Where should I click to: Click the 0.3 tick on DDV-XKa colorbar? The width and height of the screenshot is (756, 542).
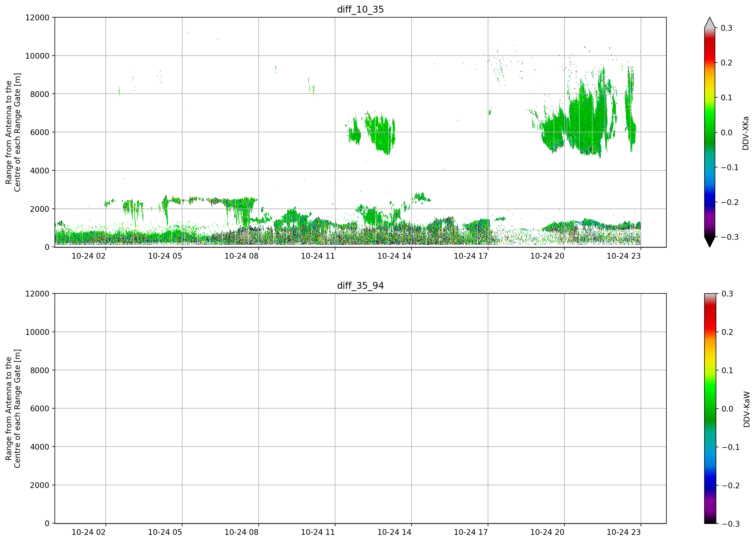727,28
